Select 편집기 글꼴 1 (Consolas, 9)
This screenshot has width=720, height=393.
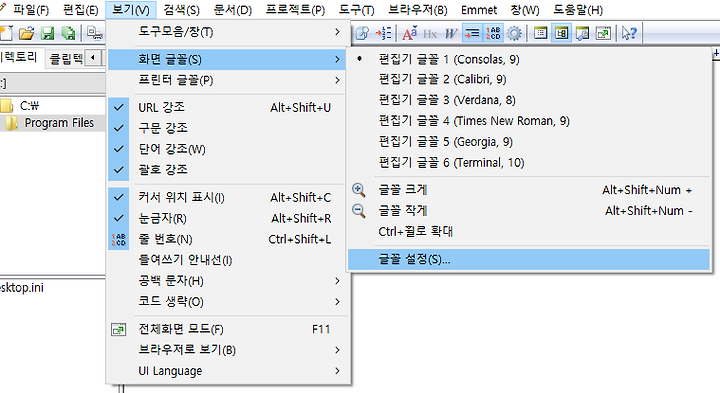(529, 59)
